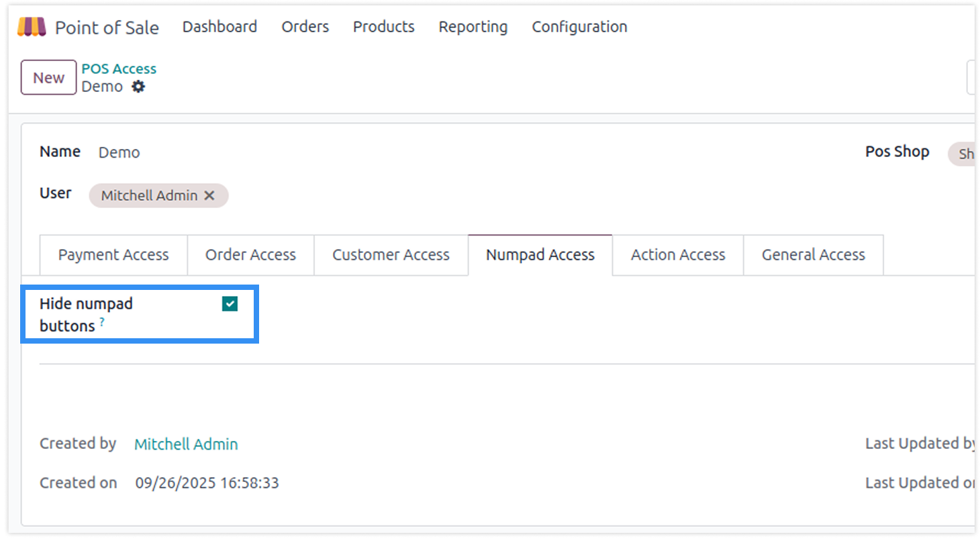Select the Numpad Access tab

pyautogui.click(x=540, y=255)
